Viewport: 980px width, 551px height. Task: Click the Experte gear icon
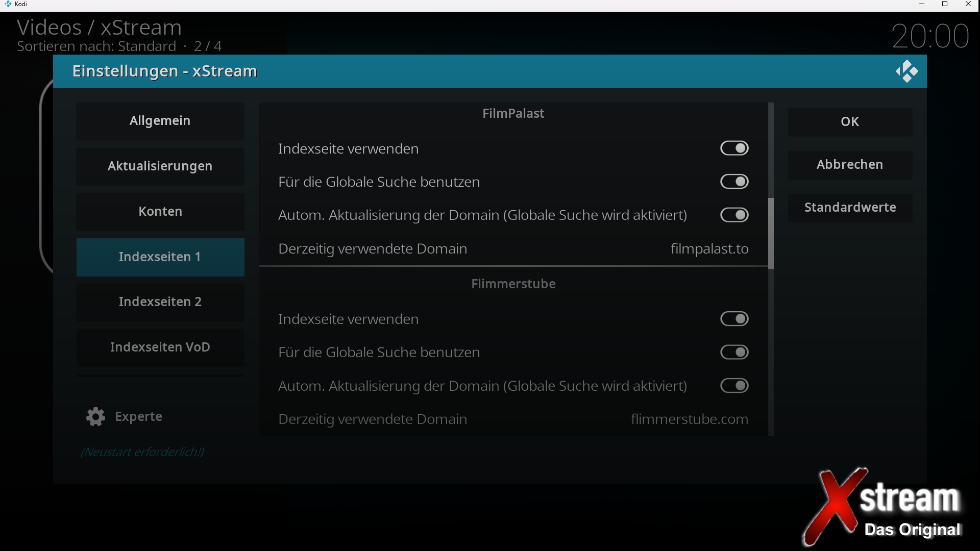tap(95, 417)
